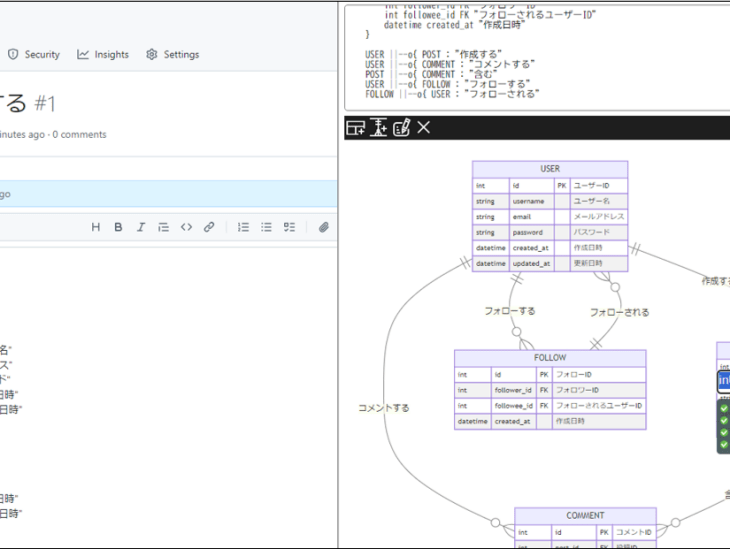Toggle bold text formatting
The width and height of the screenshot is (730, 549).
tap(118, 227)
